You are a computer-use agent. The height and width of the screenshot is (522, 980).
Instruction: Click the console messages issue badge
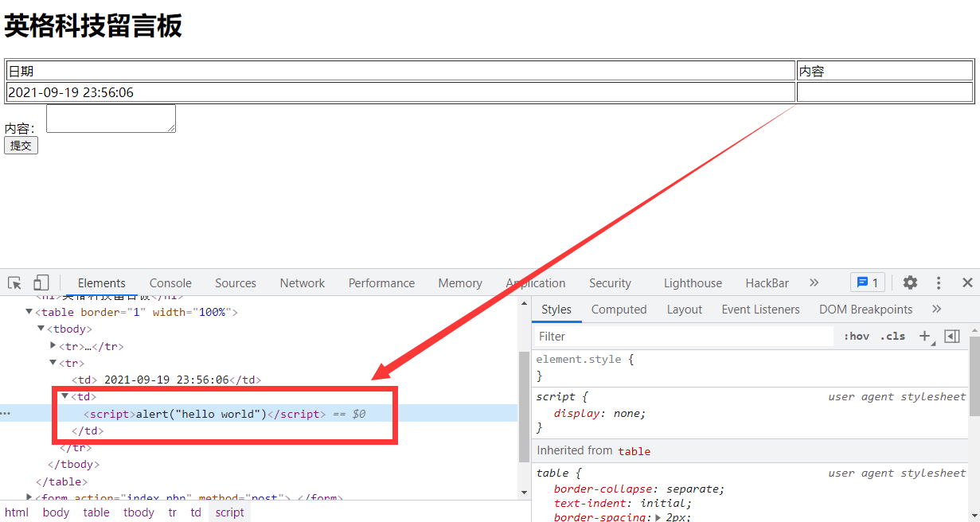point(867,282)
